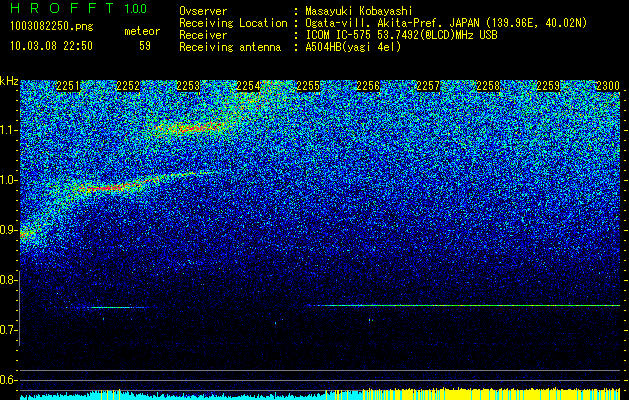Click the 2257 time marker
This screenshot has height=400, width=629.
pyautogui.click(x=428, y=86)
